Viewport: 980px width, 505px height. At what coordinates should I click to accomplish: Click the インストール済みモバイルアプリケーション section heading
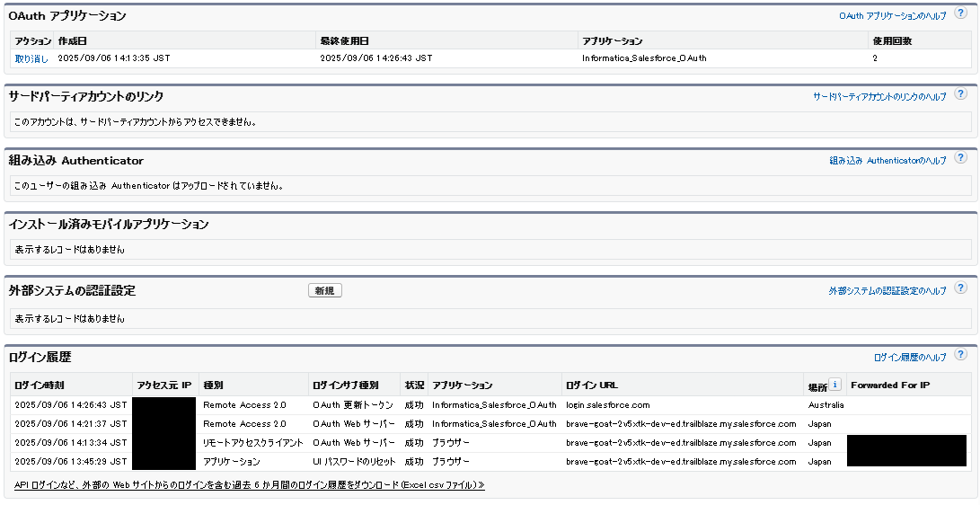point(109,225)
